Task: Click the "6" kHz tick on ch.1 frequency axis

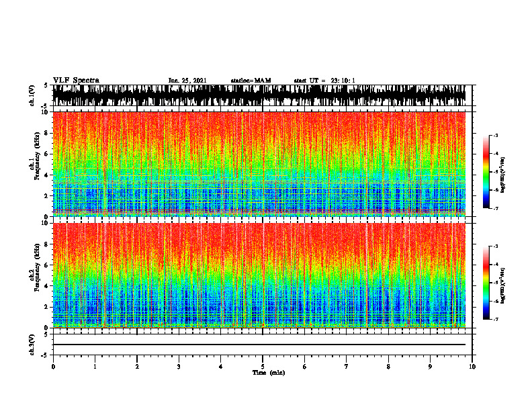Action: (47, 154)
